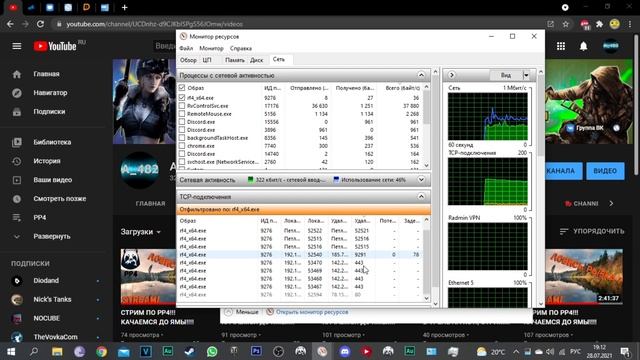640x360 pixels.
Task: Open WhatsApp from taskbar
Action: click(212, 351)
